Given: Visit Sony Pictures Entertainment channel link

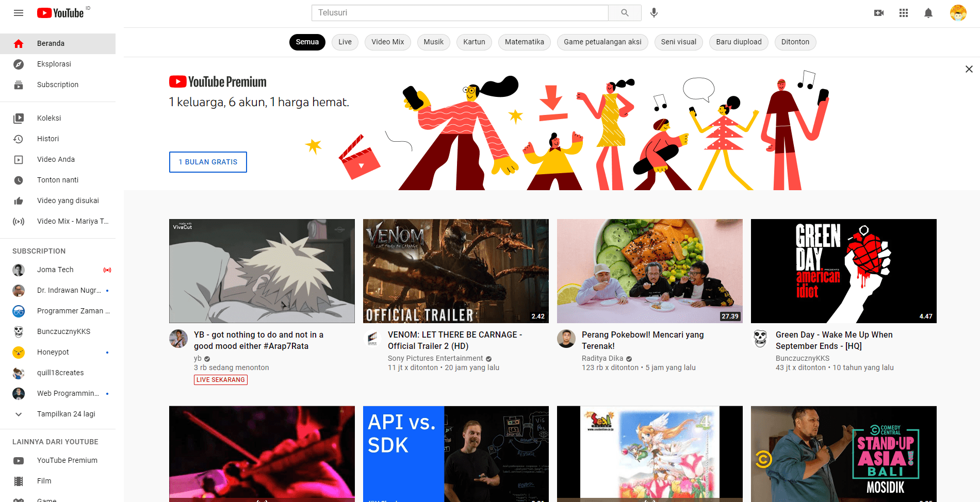Looking at the screenshot, I should 435,358.
